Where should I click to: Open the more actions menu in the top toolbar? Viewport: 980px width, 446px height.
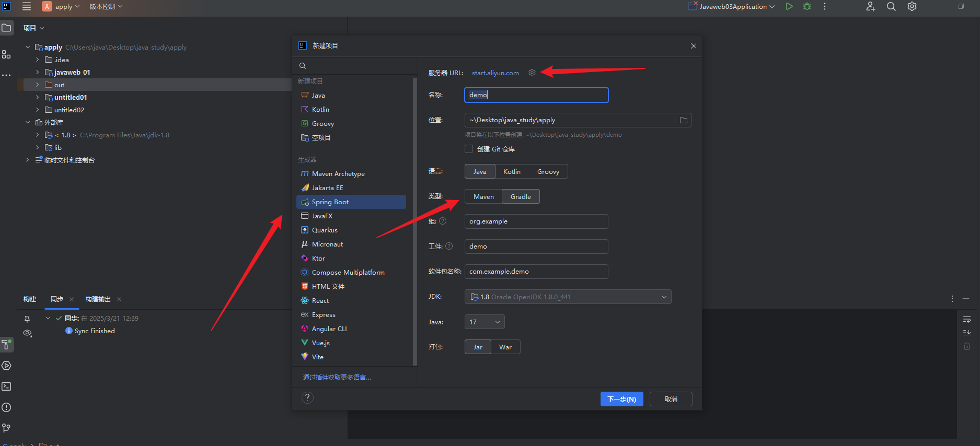[825, 6]
